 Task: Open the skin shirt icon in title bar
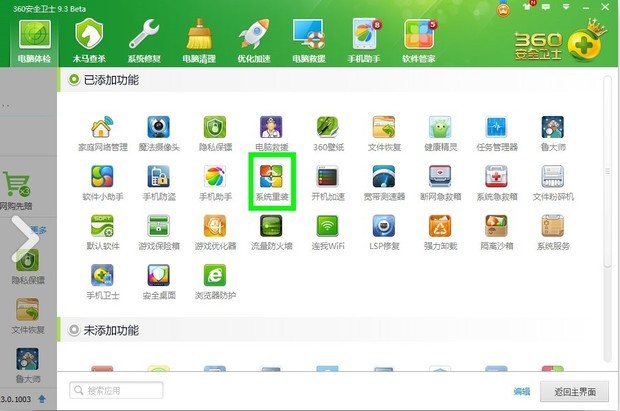pyautogui.click(x=527, y=6)
